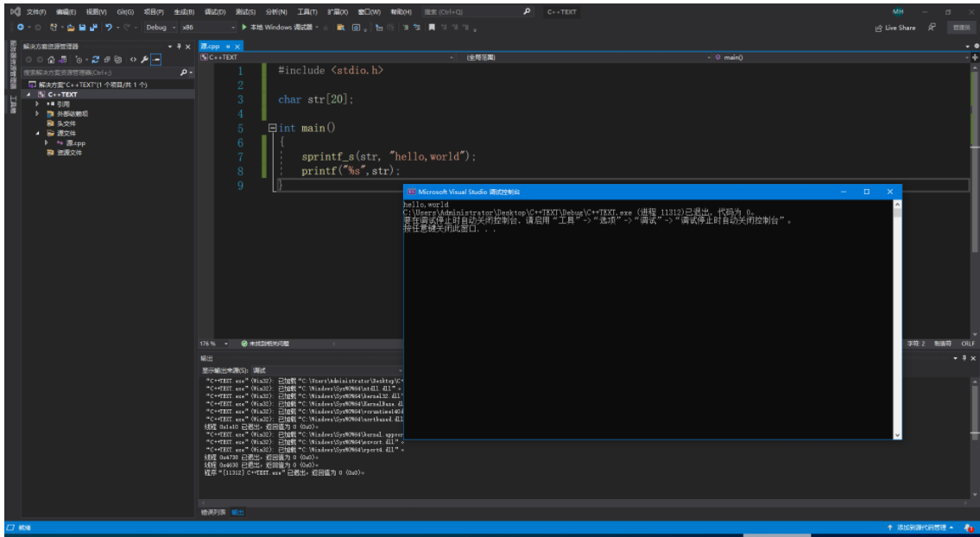
Task: Click the Open File folder icon
Action: coord(72,28)
